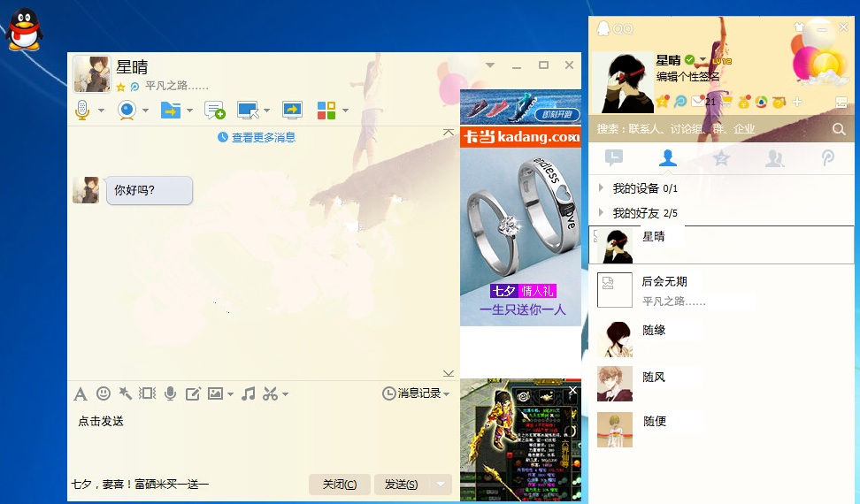This screenshot has width=860, height=504.
Task: Open apps grid dropdown arrow
Action: pos(346,111)
